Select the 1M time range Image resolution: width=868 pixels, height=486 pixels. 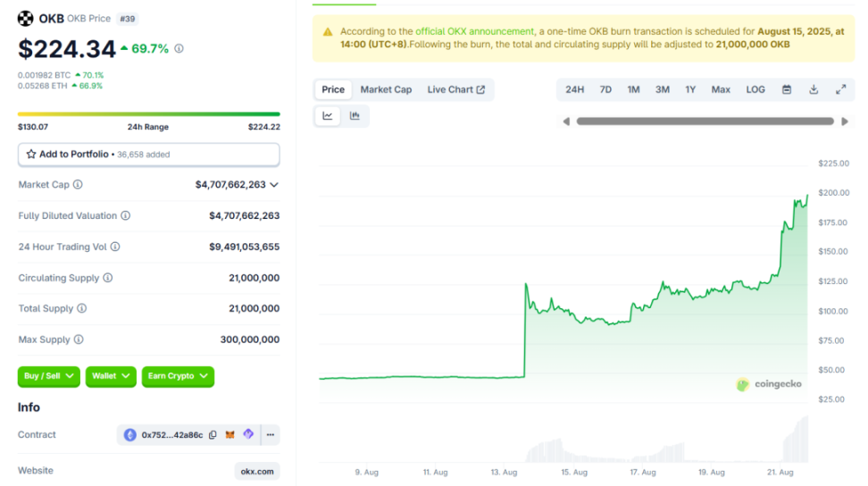click(633, 89)
